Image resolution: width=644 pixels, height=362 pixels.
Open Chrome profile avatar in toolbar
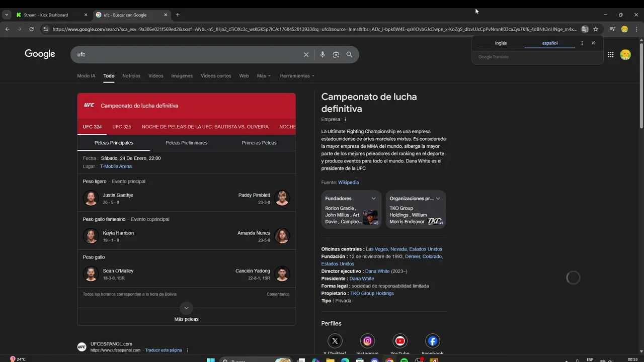[624, 29]
